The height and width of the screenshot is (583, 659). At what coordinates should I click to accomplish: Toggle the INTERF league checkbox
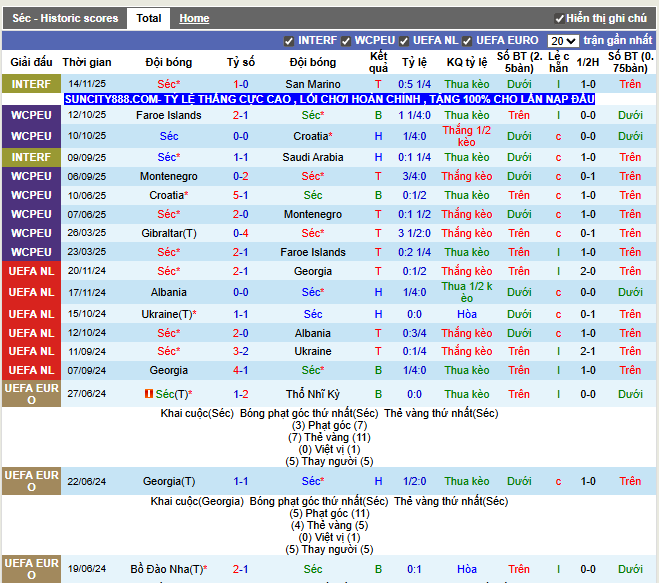point(289,41)
